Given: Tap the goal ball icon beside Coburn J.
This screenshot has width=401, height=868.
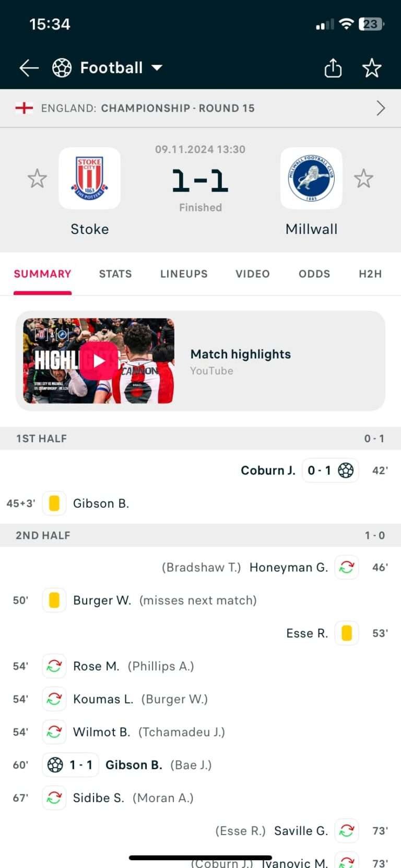Looking at the screenshot, I should point(346,470).
